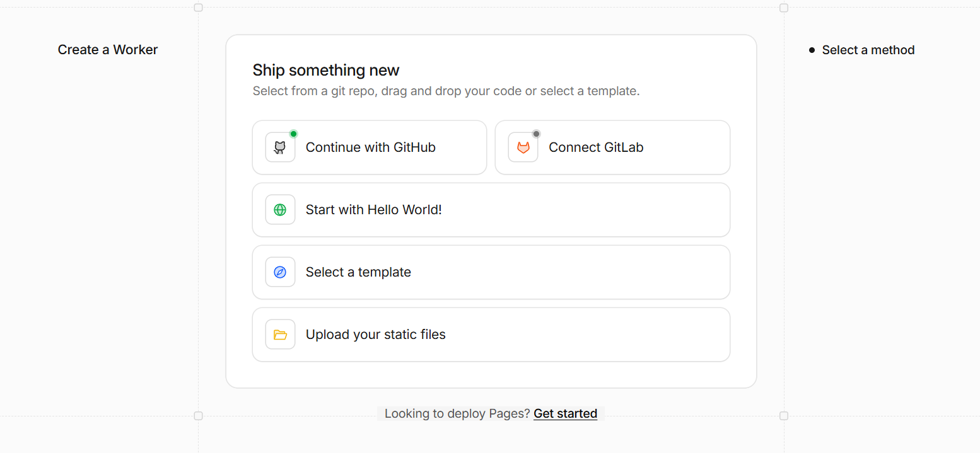The height and width of the screenshot is (453, 980).
Task: Click the blue compass template icon
Action: pyautogui.click(x=280, y=272)
